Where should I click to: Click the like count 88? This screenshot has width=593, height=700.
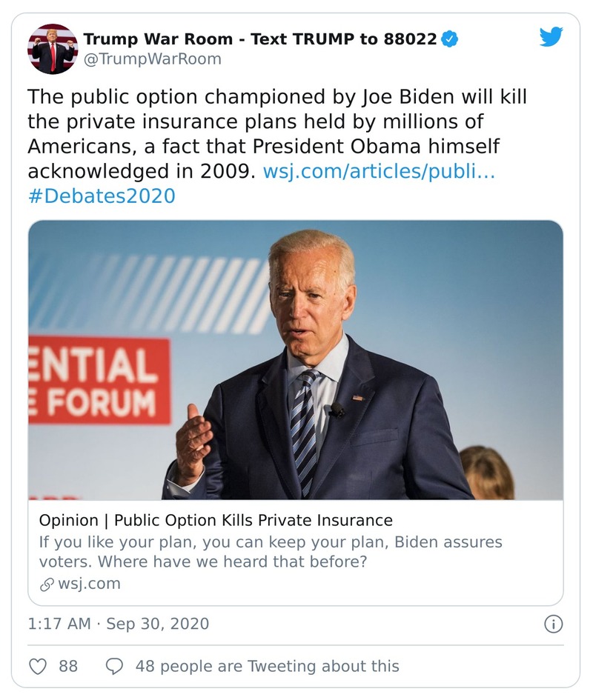(x=68, y=666)
